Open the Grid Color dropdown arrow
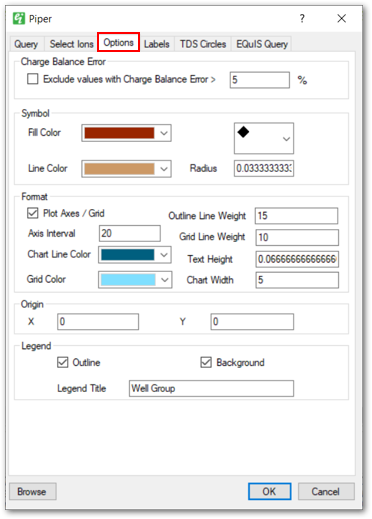This screenshot has width=372, height=519. click(164, 280)
